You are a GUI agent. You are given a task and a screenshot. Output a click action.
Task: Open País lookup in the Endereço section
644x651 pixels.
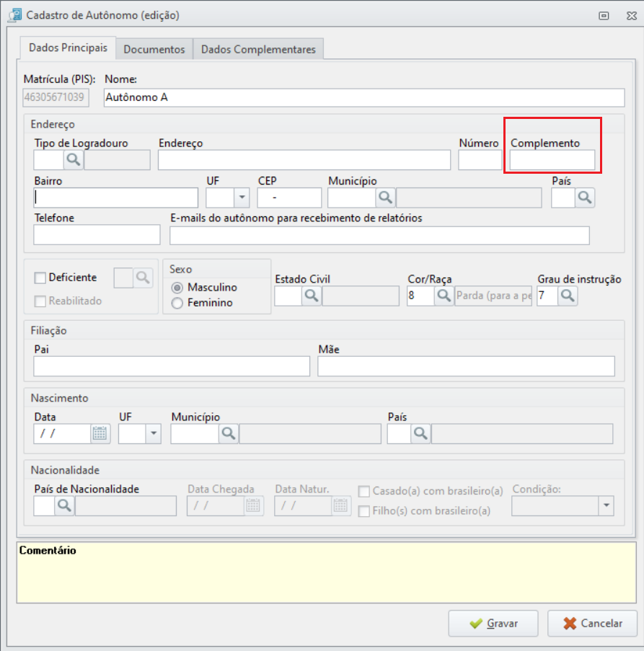(585, 198)
